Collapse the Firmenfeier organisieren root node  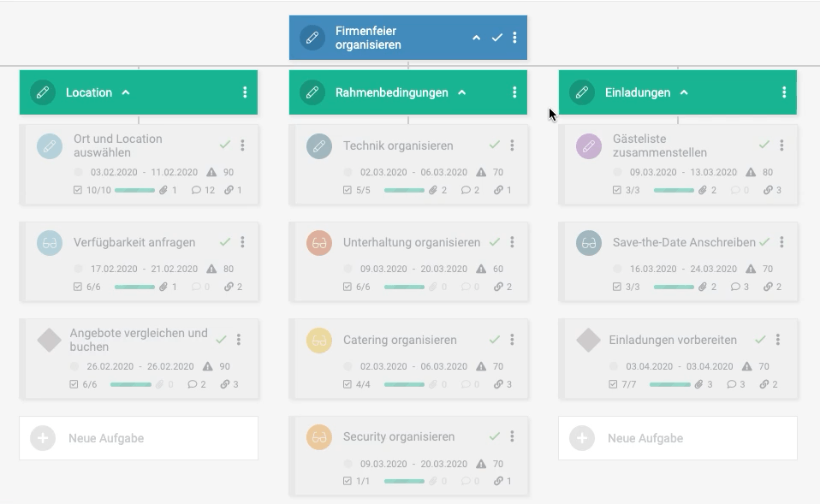point(477,38)
